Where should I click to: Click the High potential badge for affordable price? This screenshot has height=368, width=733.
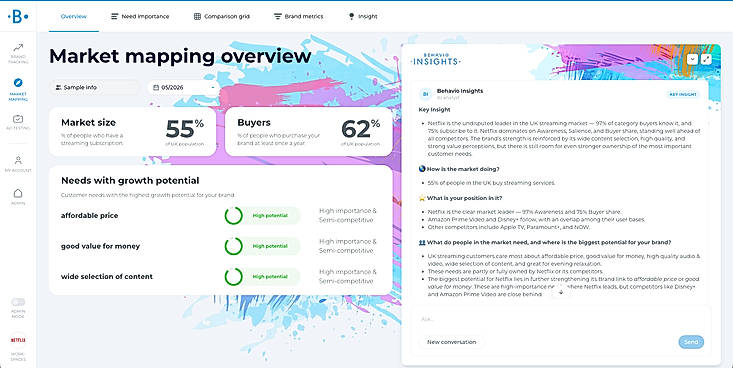pos(270,216)
